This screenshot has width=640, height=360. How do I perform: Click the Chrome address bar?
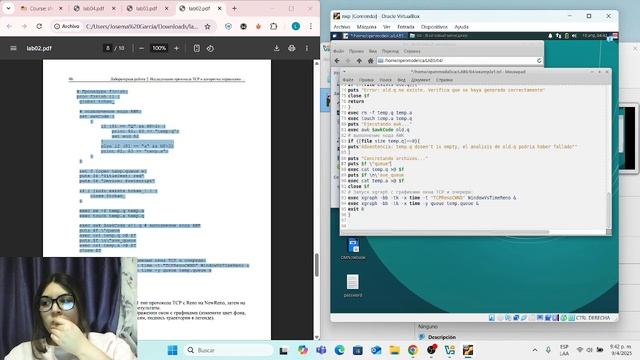pos(142,26)
